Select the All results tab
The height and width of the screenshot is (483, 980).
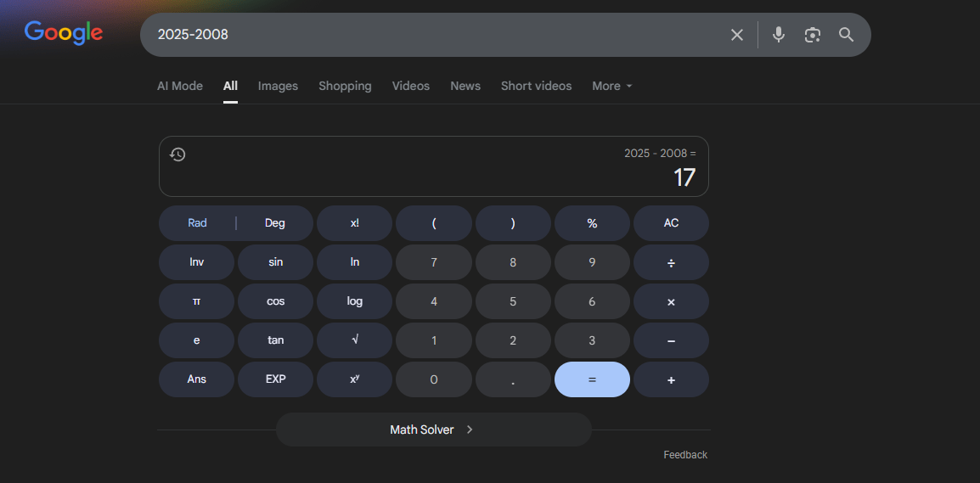231,87
